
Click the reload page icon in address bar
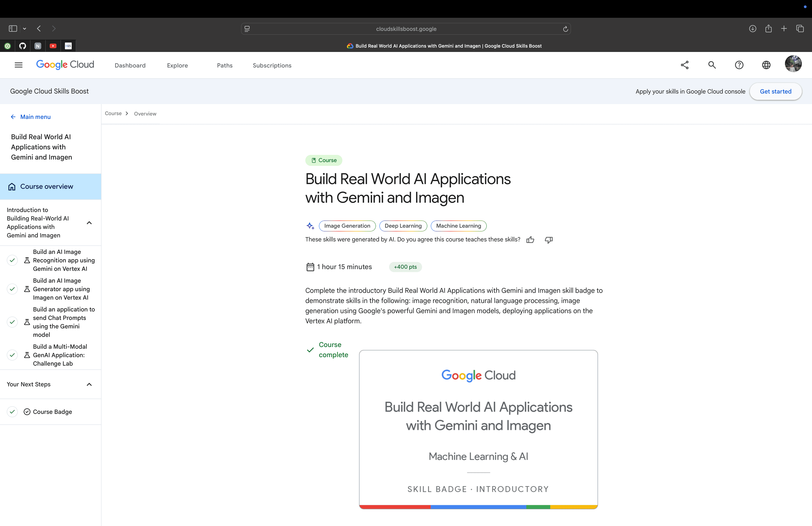pos(565,29)
